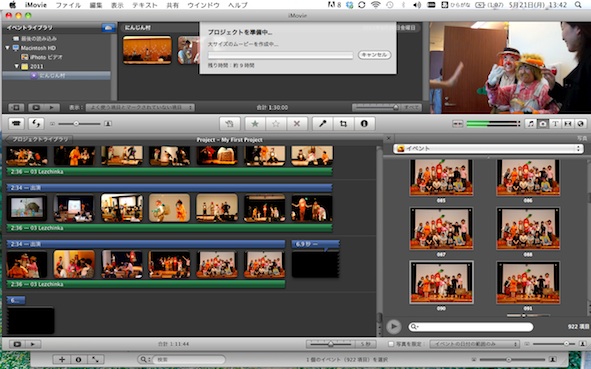
Task: Cancel the movie export with キャンセル
Action: tap(374, 55)
